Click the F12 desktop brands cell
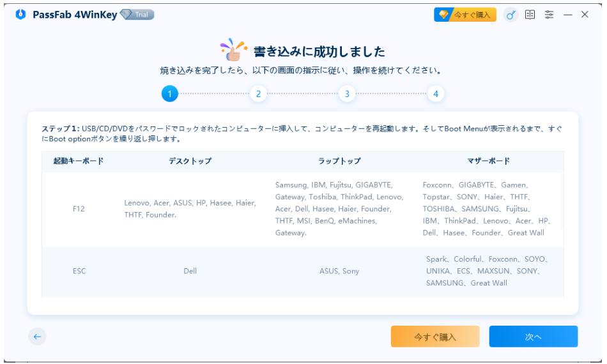The width and height of the screenshot is (607, 364). click(x=190, y=209)
